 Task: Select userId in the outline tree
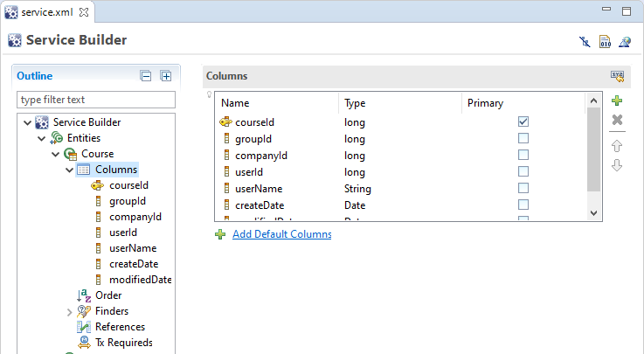pyautogui.click(x=123, y=233)
